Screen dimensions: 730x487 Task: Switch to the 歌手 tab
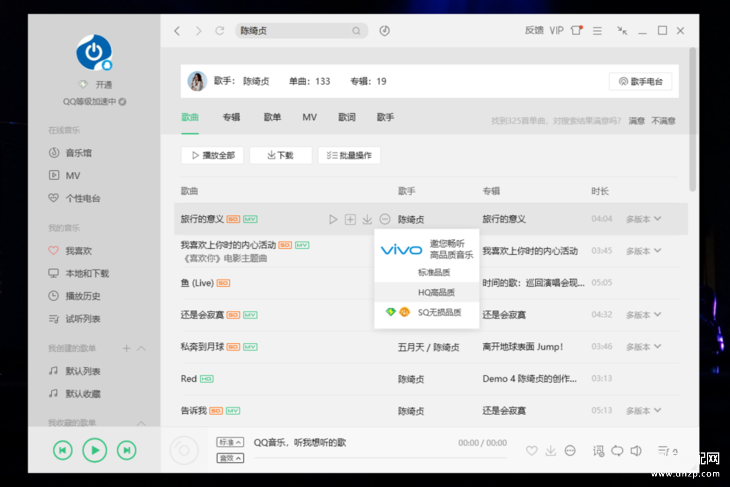click(x=385, y=117)
